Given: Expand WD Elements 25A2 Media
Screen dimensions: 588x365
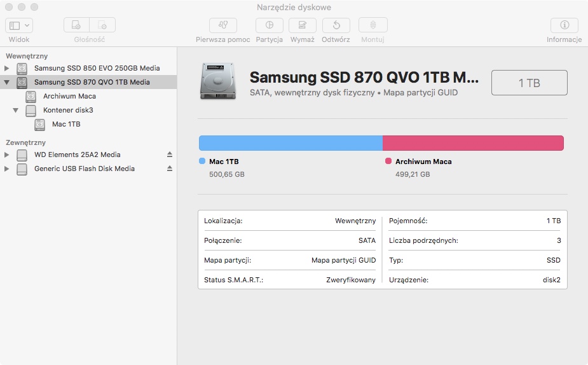Looking at the screenshot, I should [6, 155].
